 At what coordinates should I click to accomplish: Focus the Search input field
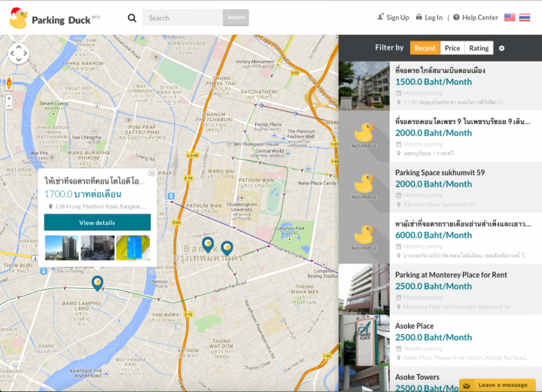(182, 17)
